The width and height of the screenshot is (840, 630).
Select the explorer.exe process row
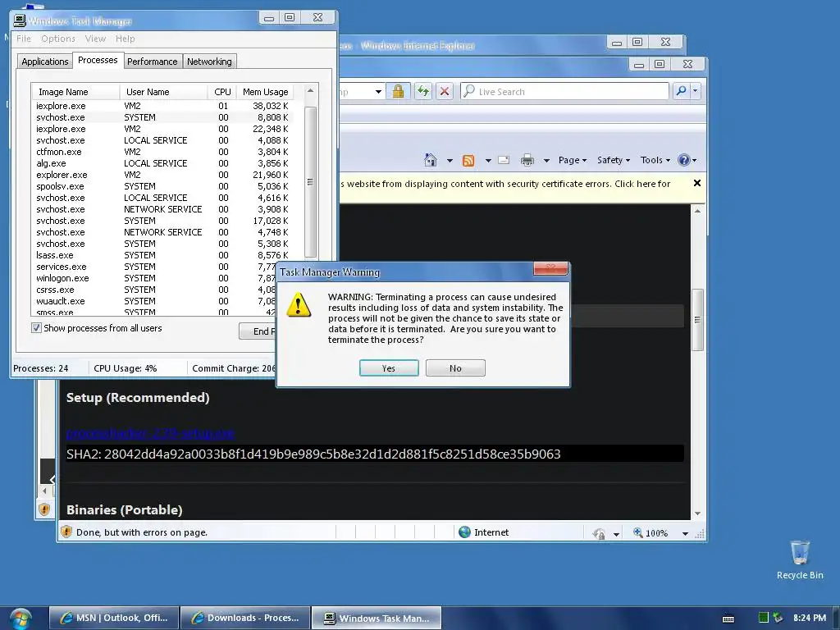click(x=162, y=175)
